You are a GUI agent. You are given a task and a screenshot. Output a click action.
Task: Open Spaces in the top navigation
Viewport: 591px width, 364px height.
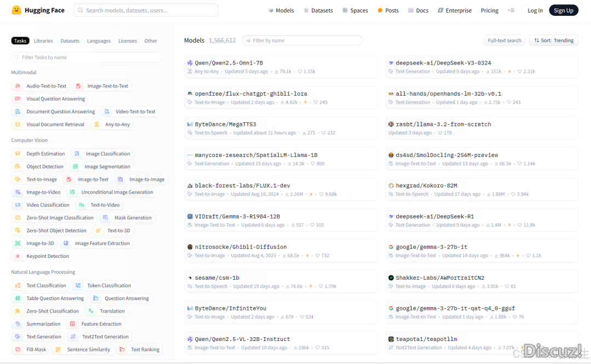point(355,10)
